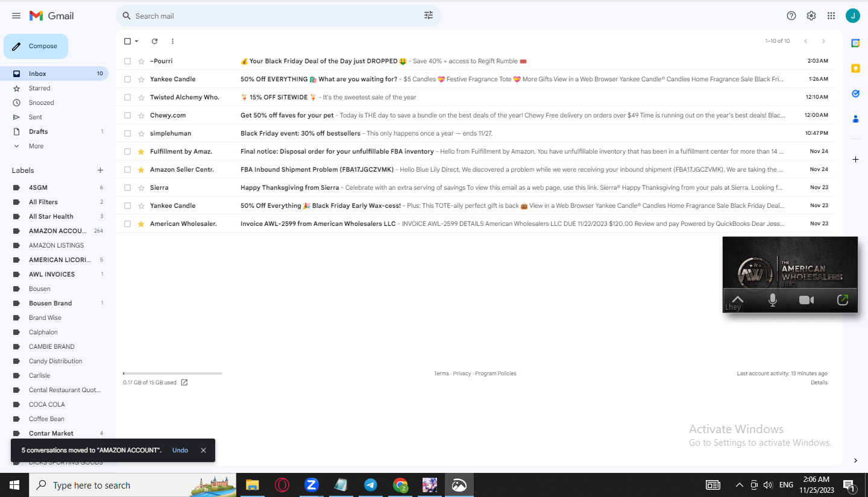Open account activity Details link

tap(819, 383)
